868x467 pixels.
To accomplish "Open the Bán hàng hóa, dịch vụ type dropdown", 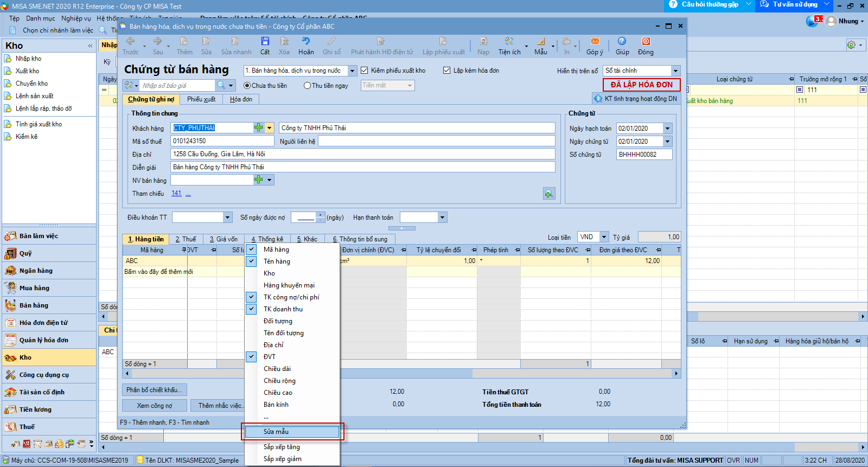I will coord(352,71).
